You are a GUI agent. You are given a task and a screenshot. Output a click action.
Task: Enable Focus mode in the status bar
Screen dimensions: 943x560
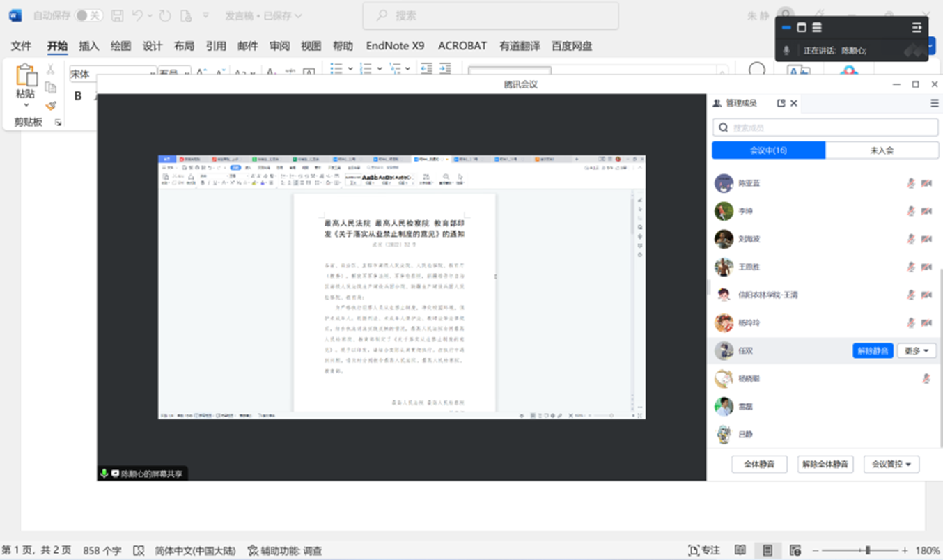703,550
